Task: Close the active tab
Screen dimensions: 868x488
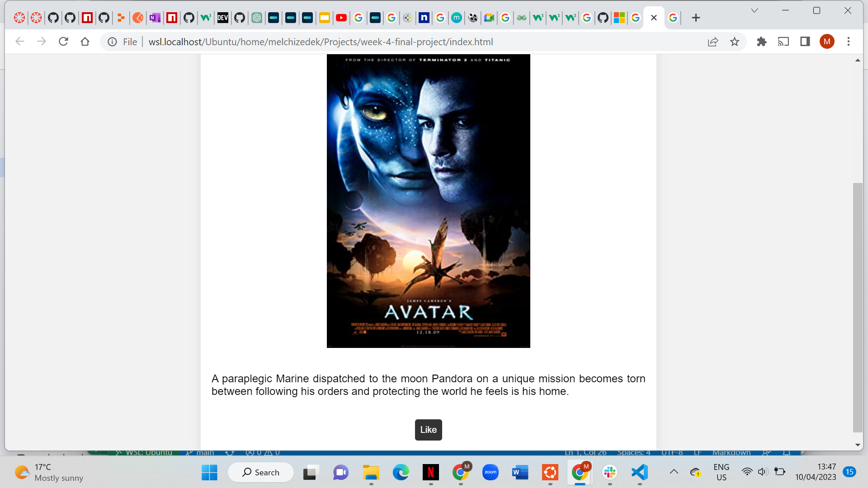Action: [x=654, y=18]
